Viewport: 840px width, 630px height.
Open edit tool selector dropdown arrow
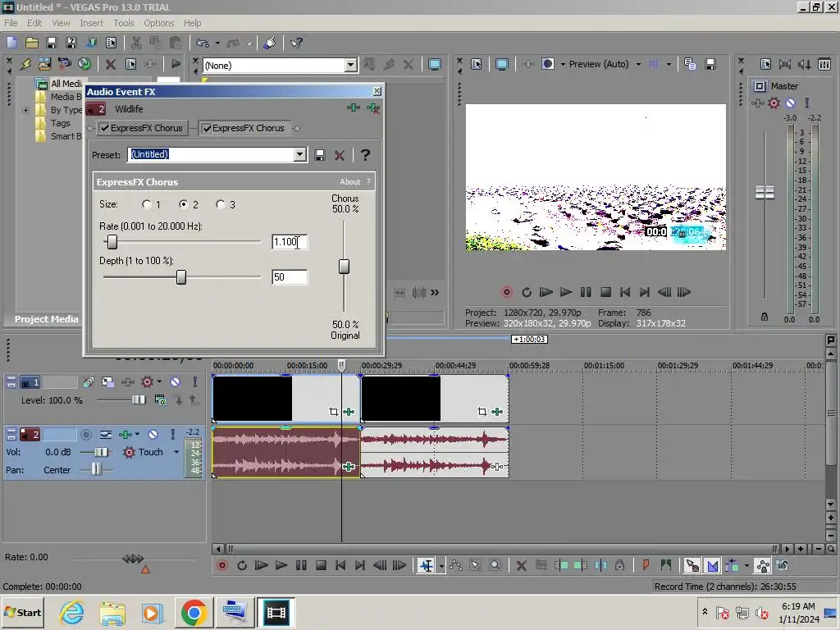coord(441,566)
